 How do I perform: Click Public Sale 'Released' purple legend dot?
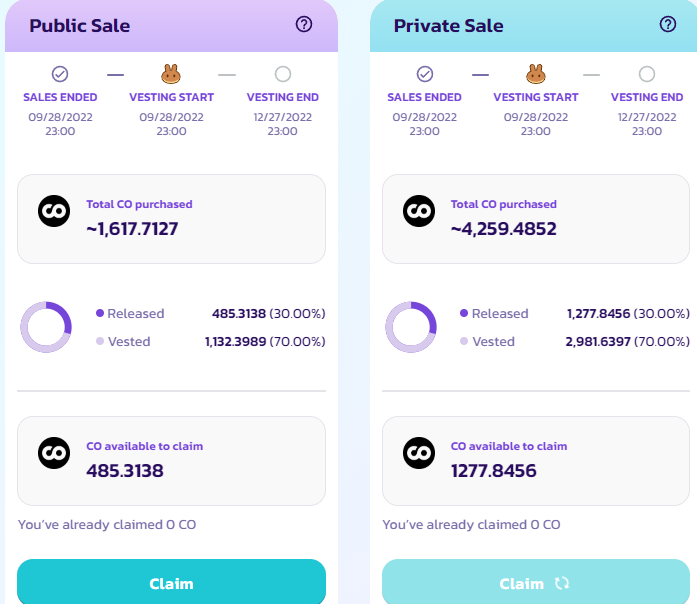(x=100, y=313)
